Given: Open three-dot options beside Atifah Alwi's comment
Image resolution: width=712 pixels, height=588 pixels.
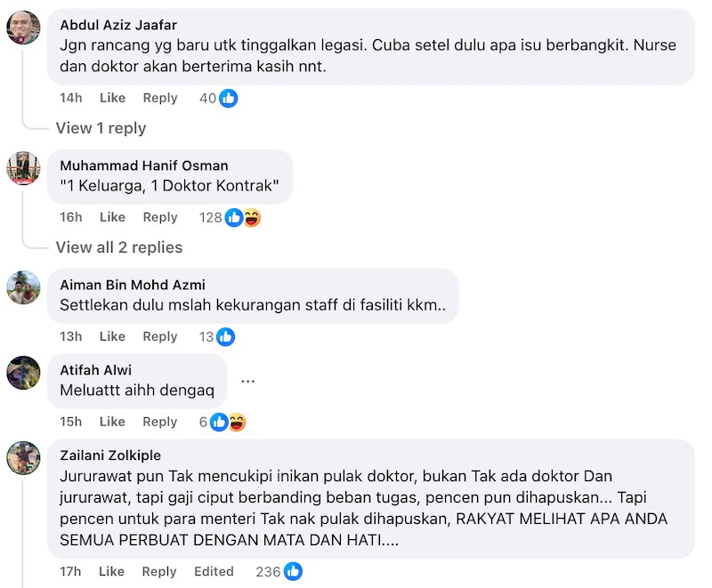Looking at the screenshot, I should point(248,381).
